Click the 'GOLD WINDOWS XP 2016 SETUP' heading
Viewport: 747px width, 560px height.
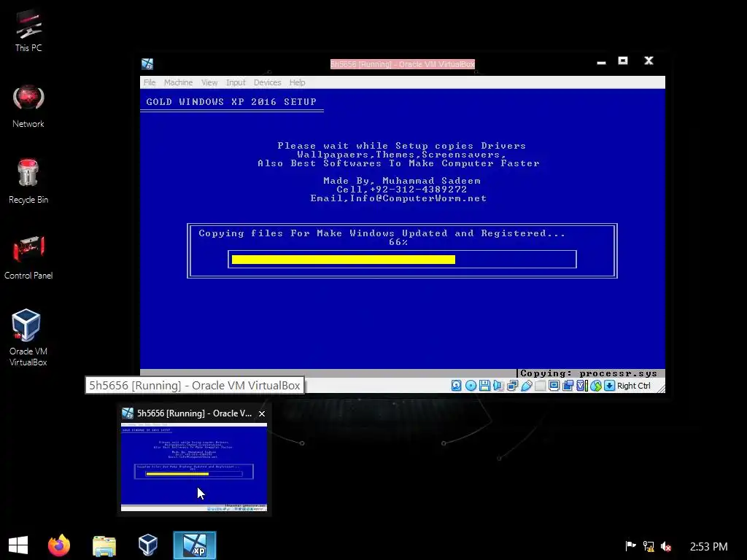tap(231, 102)
